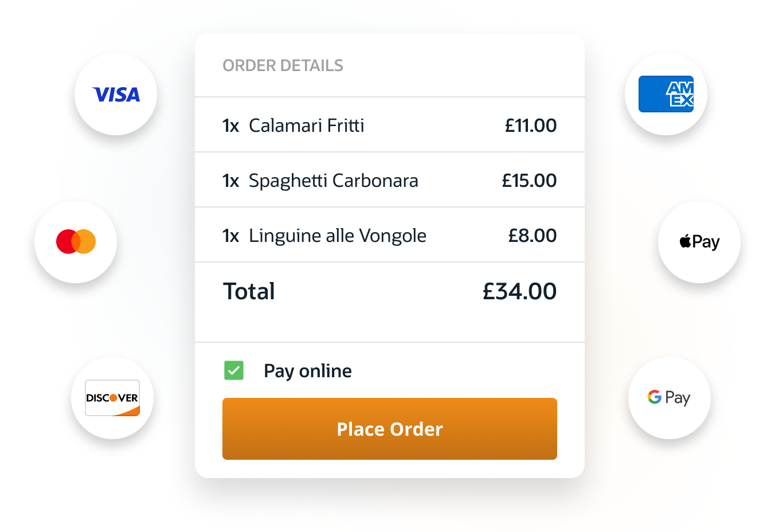Viewport: 775px width, 532px height.
Task: Click the Visa payment icon
Action: coord(116,95)
